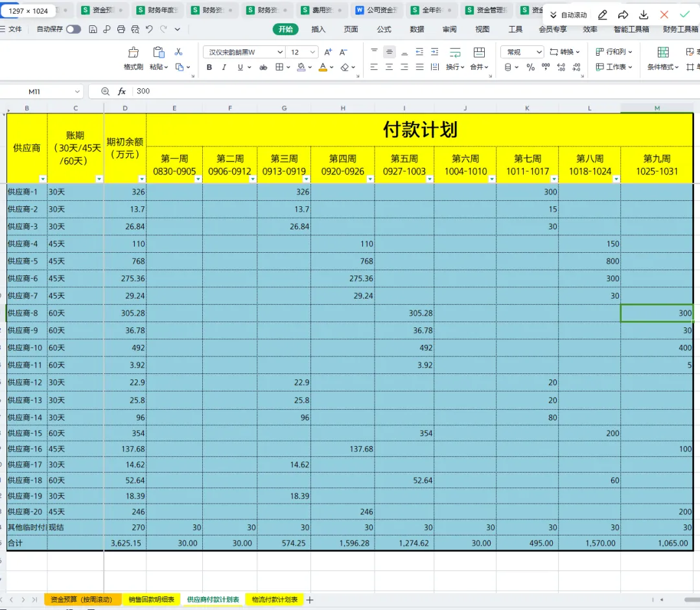Apply bold with the B icon
The image size is (700, 610).
pyautogui.click(x=209, y=67)
